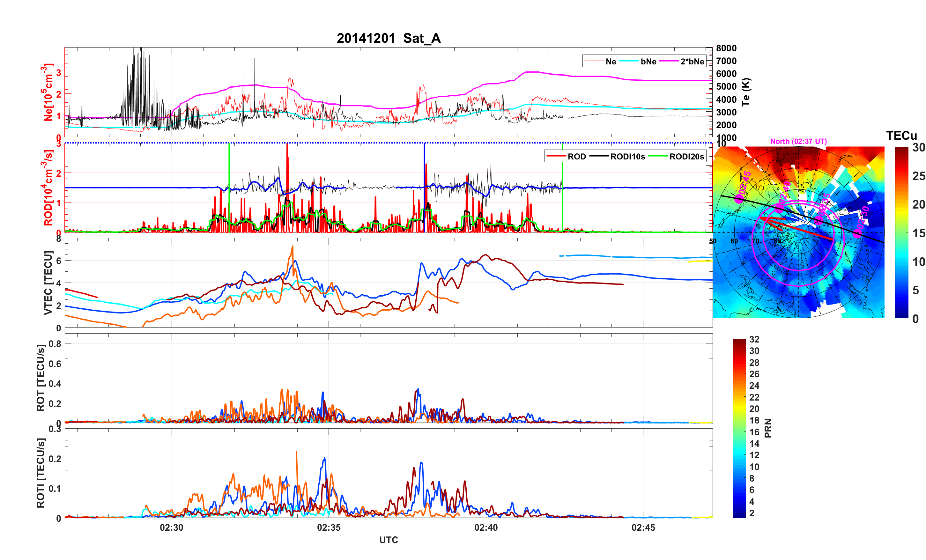
Task: Click the 02:40 tick label on time axis
Action: [x=485, y=527]
